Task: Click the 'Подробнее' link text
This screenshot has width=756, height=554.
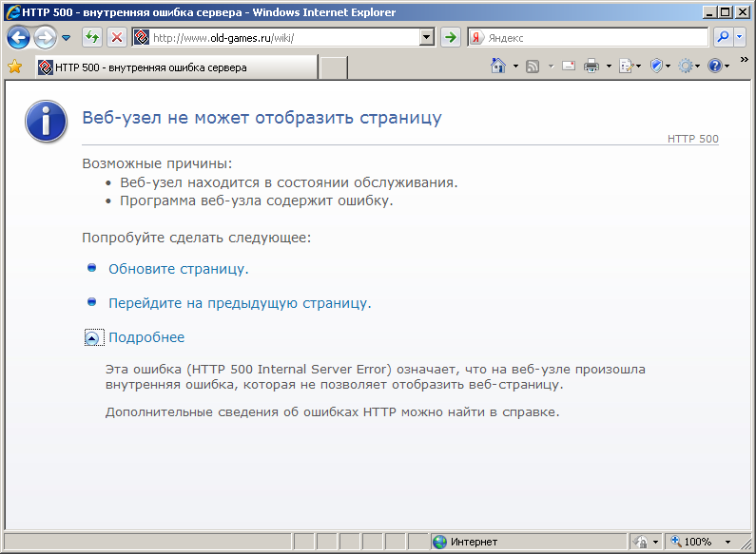Action: click(146, 337)
